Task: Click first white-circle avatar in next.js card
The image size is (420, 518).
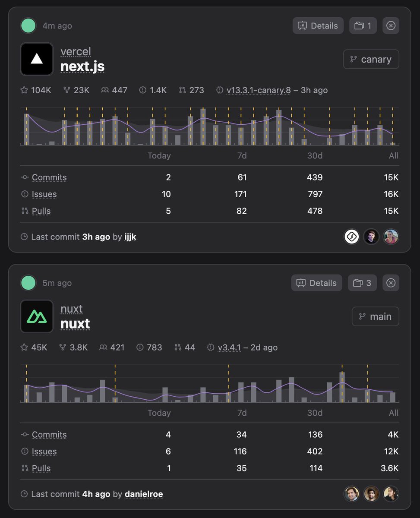Action: click(352, 237)
